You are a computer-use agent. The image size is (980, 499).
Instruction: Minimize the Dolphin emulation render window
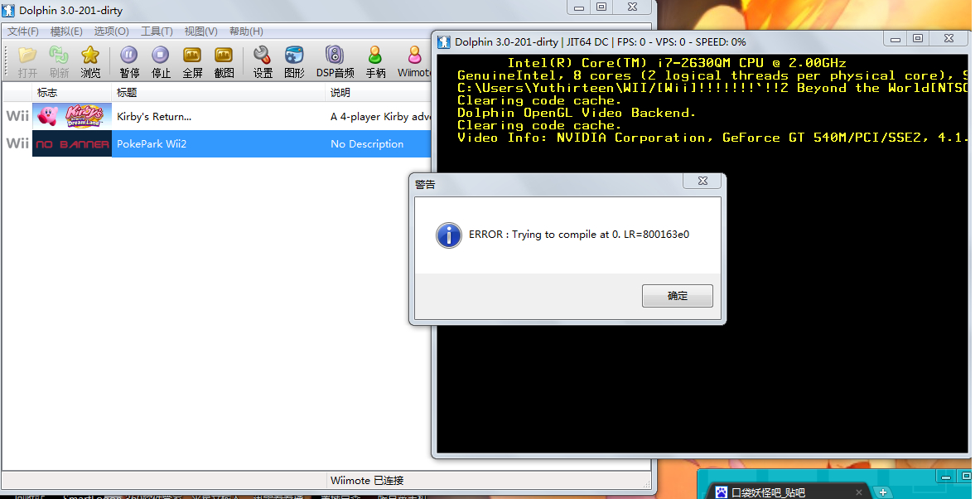(895, 39)
